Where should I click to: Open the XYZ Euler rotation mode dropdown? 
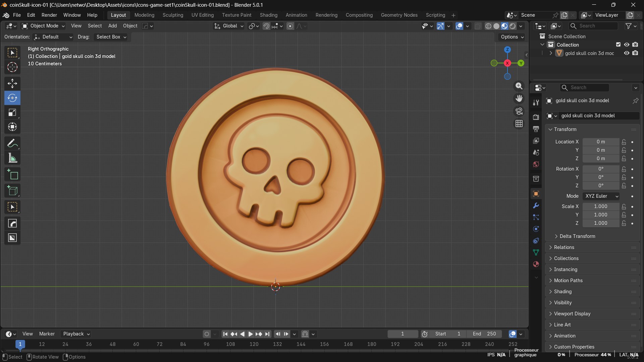(x=601, y=196)
